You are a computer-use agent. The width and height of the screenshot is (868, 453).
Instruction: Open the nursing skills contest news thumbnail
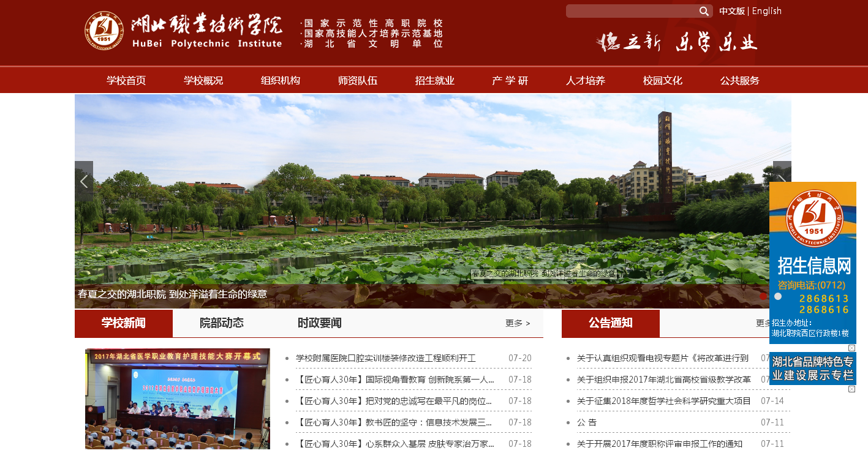pyautogui.click(x=178, y=400)
